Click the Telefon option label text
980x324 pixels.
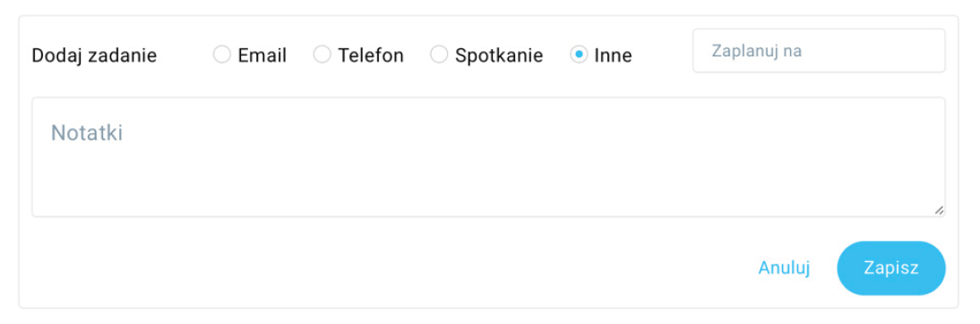[x=371, y=55]
